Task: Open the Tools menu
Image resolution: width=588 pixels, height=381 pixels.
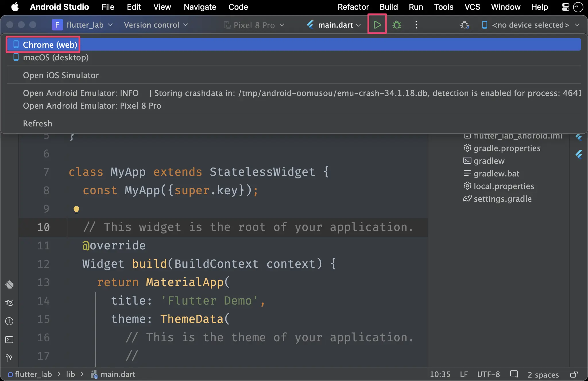Action: 444,7
